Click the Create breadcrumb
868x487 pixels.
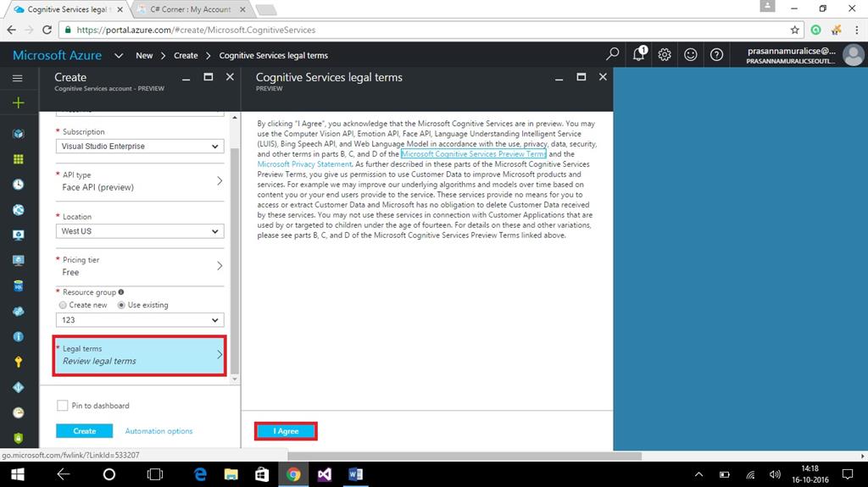[x=186, y=55]
